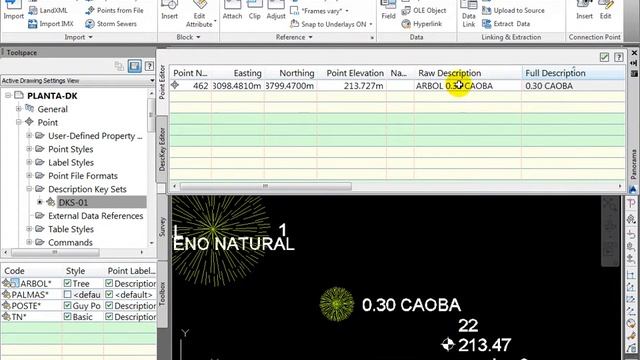This screenshot has width=640, height=360.
Task: Click the green check icon in Panorama
Action: pyautogui.click(x=604, y=57)
